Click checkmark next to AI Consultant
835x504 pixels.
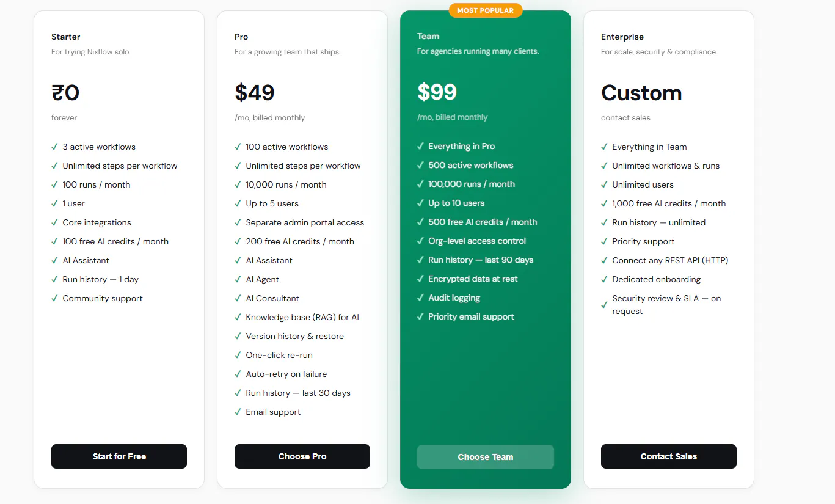click(x=238, y=298)
